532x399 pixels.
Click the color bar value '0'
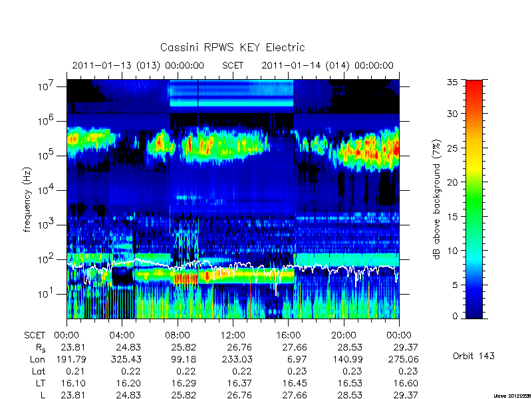point(455,317)
